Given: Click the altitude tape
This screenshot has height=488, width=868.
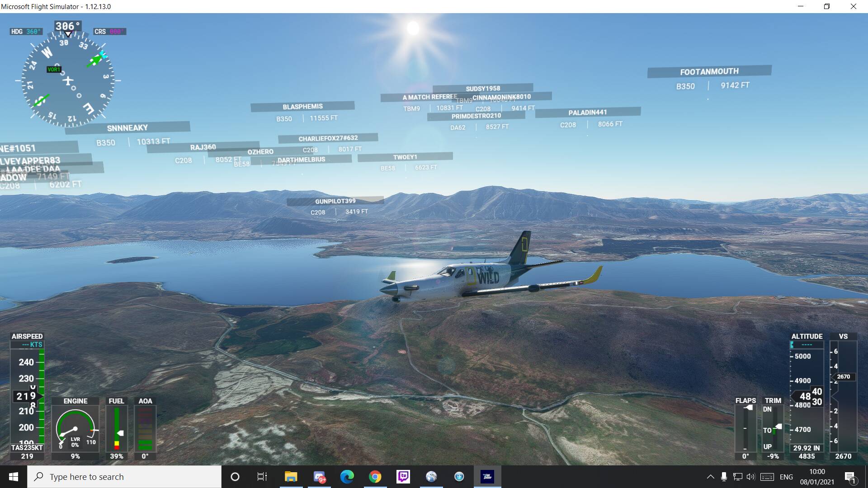Looking at the screenshot, I should point(807,396).
